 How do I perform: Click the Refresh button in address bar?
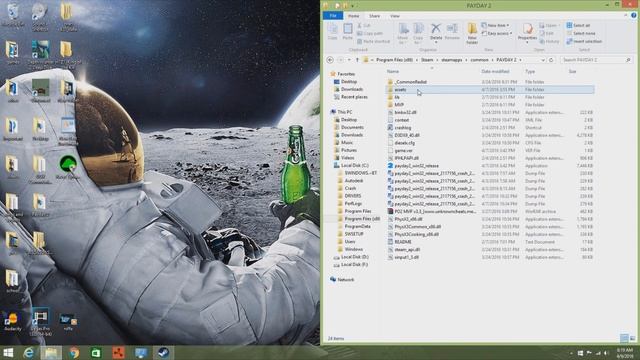(x=551, y=60)
